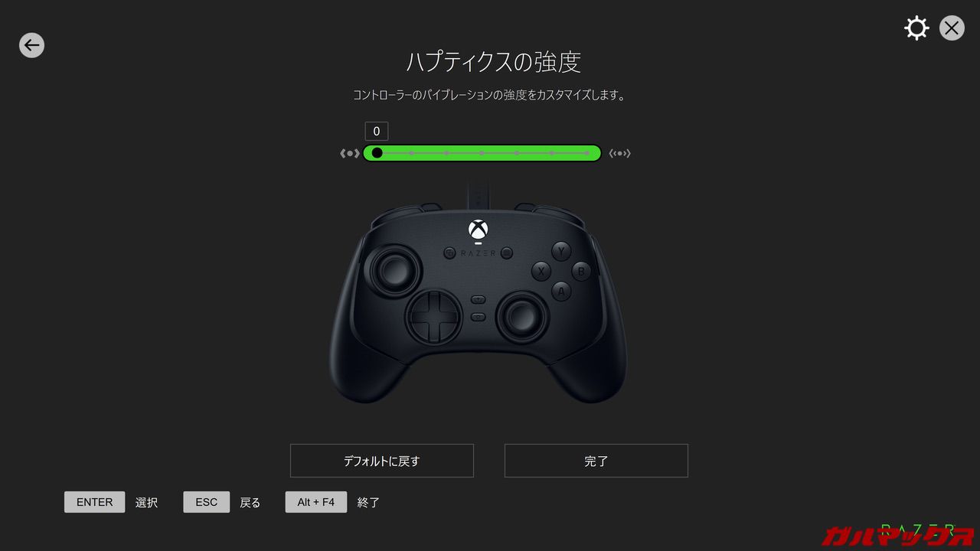Set haptic slider to the middle dot
The width and height of the screenshot is (980, 551).
pyautogui.click(x=482, y=153)
